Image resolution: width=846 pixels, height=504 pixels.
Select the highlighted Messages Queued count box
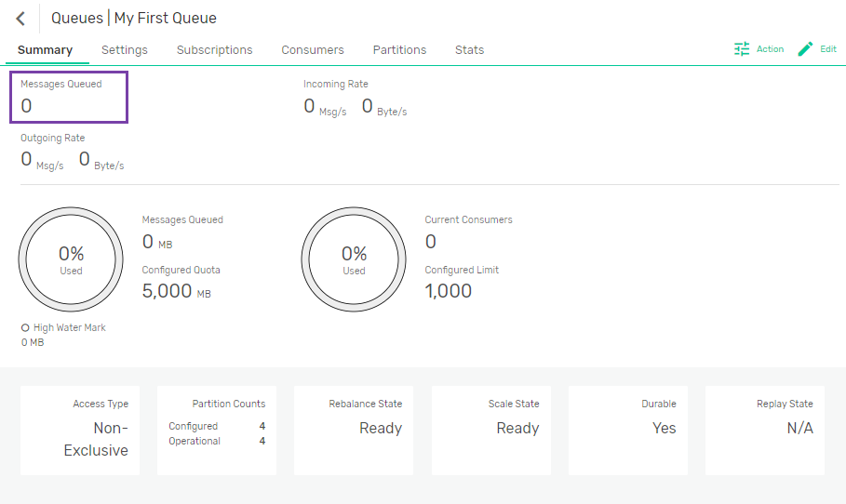click(69, 97)
